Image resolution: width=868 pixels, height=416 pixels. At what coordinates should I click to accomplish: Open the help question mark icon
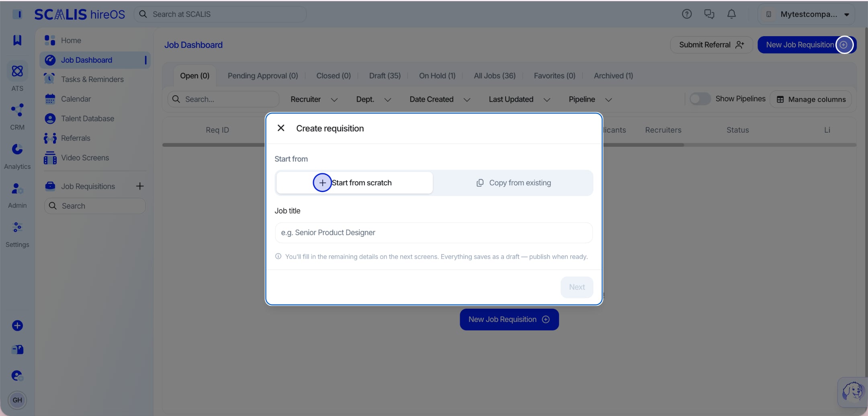tap(687, 14)
